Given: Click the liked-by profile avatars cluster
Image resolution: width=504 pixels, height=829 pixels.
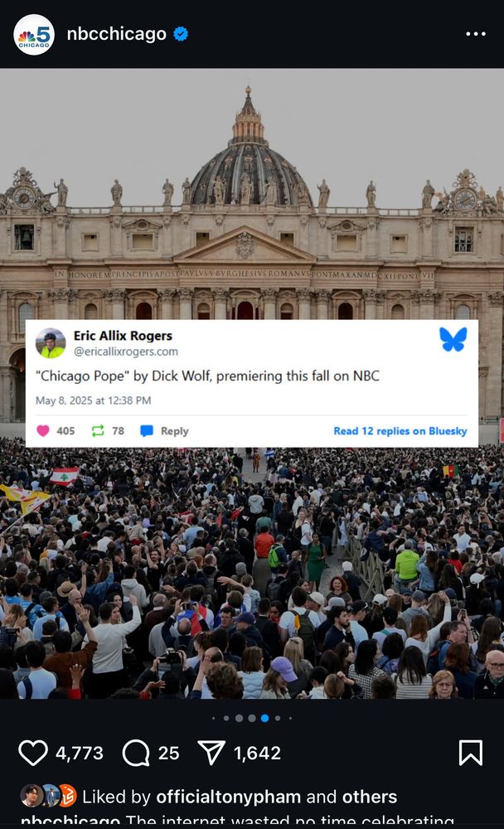Looking at the screenshot, I should point(49,796).
